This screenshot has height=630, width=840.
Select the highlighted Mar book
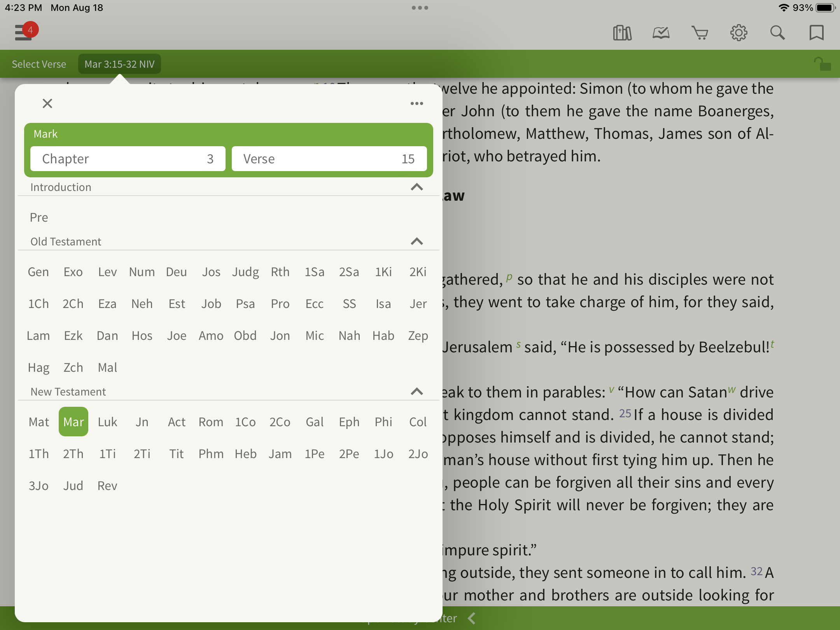point(73,422)
